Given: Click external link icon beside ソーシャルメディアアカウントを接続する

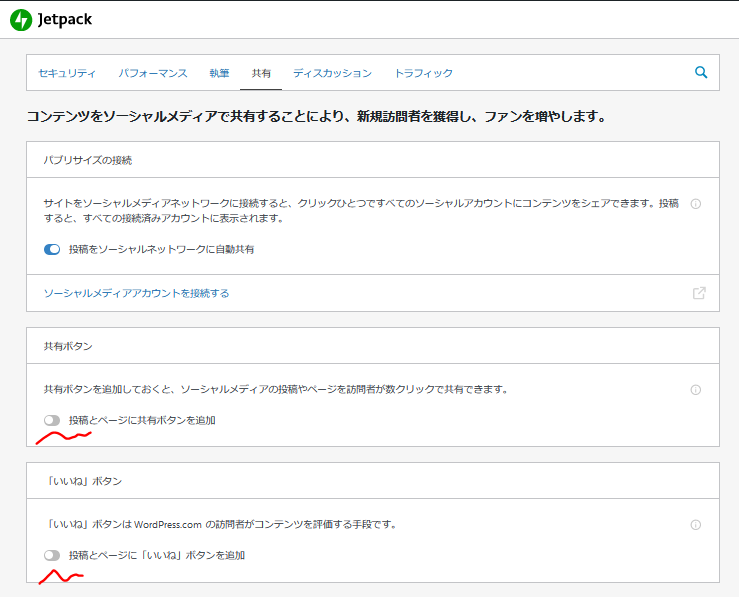Looking at the screenshot, I should click(699, 293).
